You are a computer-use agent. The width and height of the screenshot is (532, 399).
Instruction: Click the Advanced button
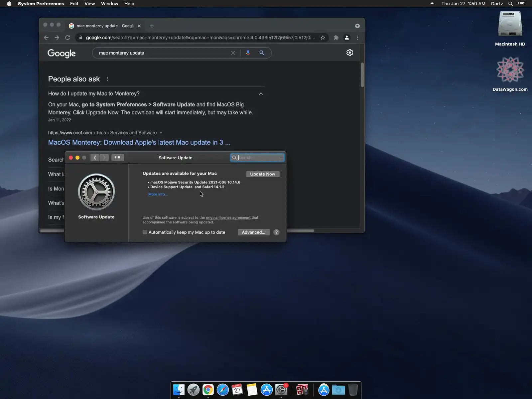pyautogui.click(x=254, y=232)
